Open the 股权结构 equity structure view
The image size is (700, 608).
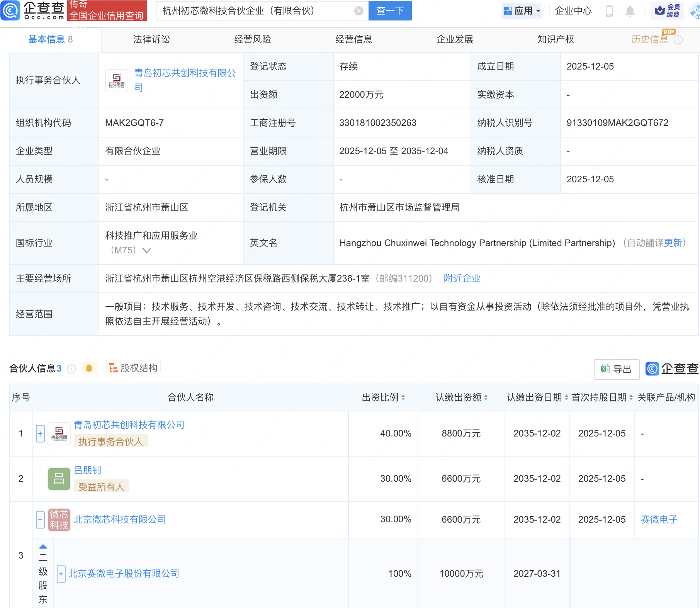point(133,367)
